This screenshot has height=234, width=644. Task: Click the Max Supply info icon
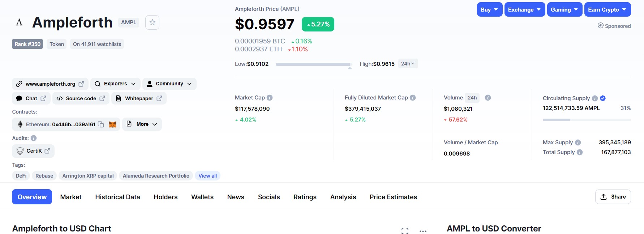578,142
